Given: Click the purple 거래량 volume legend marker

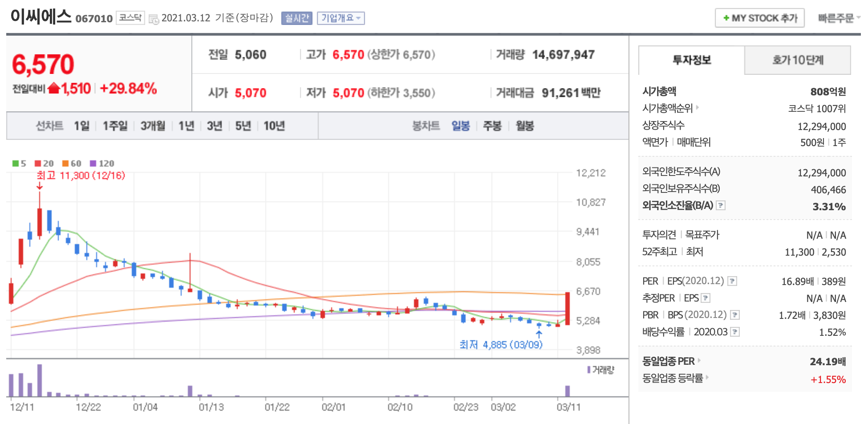Looking at the screenshot, I should point(589,370).
